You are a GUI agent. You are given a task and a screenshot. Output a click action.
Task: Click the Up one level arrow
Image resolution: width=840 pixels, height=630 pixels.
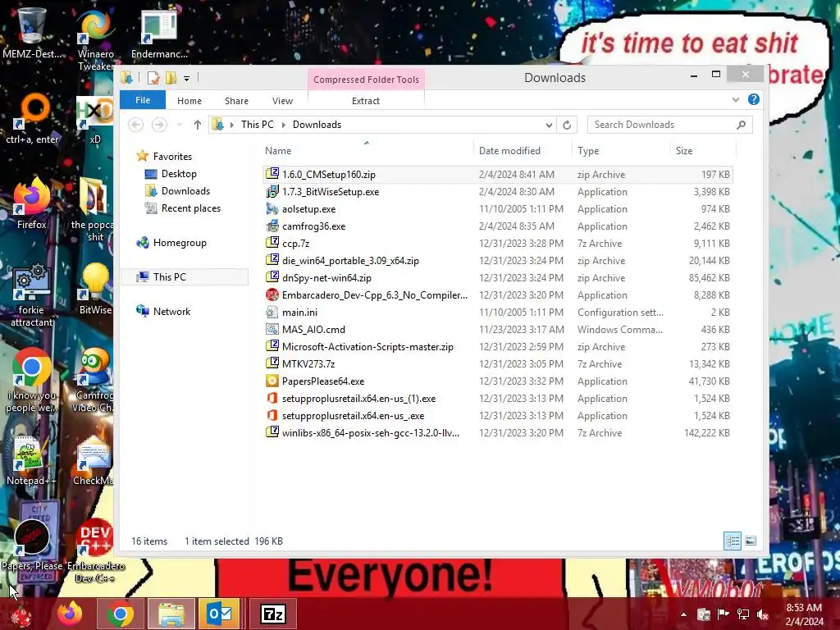[197, 125]
